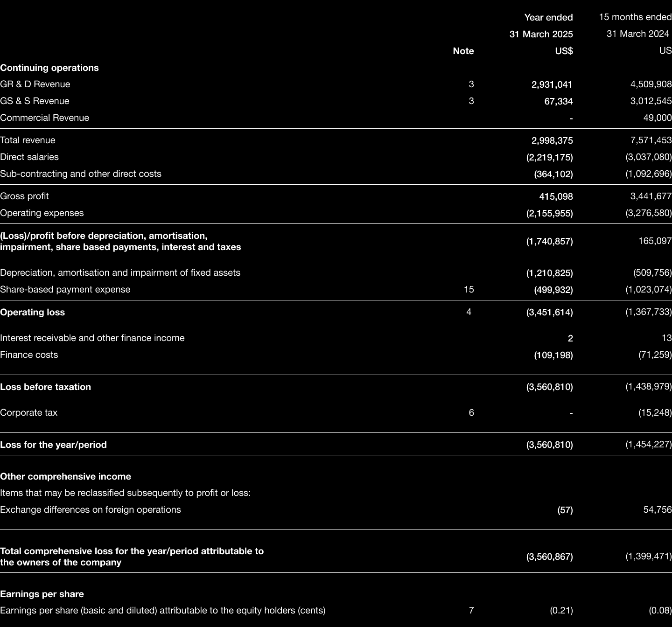Image resolution: width=672 pixels, height=627 pixels.
Task: Click total comprehensive loss value (3,560,867)
Action: [550, 557]
